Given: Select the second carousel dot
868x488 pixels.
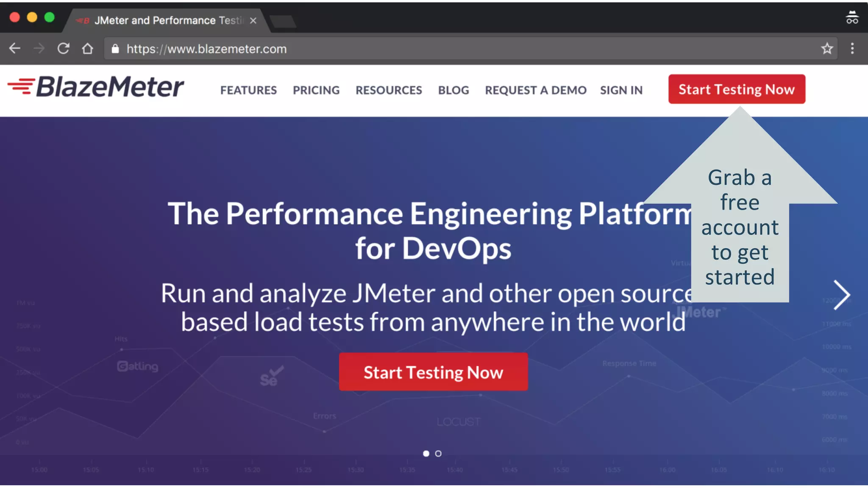Looking at the screenshot, I should pyautogui.click(x=438, y=453).
